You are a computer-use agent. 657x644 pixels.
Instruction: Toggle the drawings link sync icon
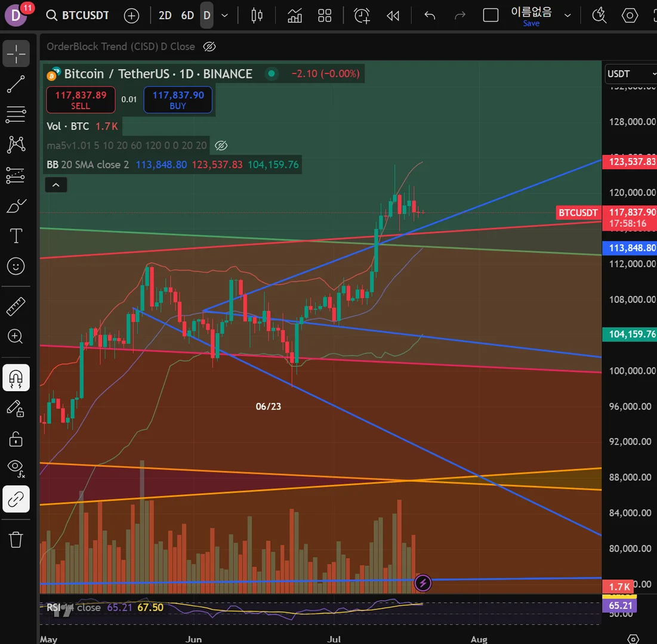16,499
